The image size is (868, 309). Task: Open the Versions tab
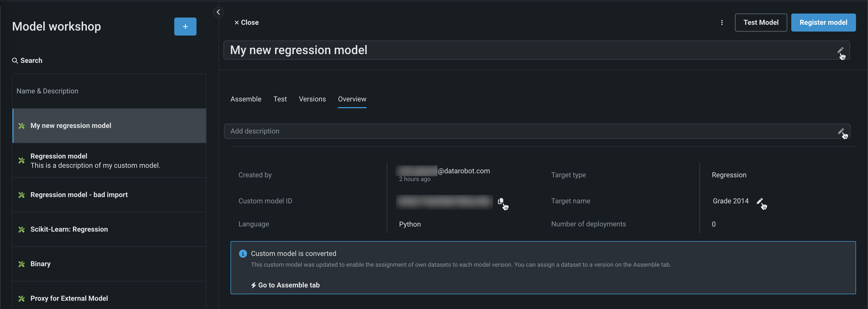pos(312,99)
